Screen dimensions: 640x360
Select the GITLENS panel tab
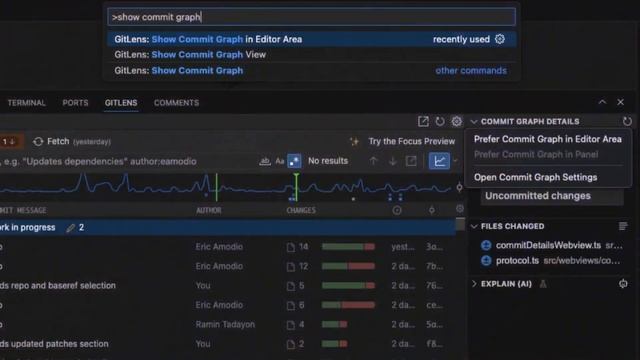121,103
